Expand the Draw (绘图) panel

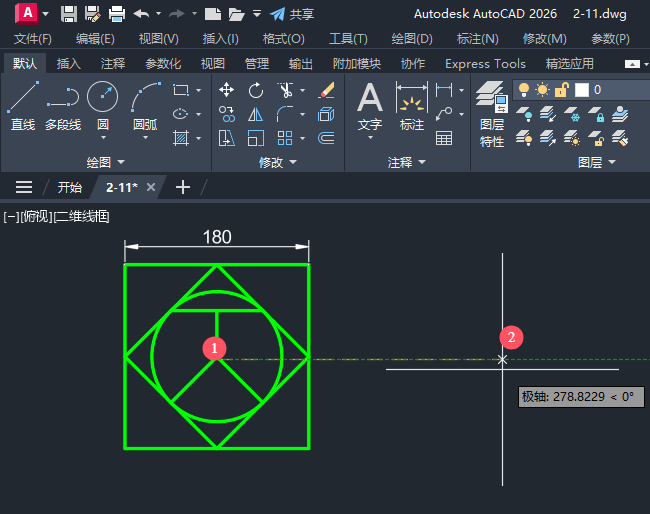click(105, 162)
